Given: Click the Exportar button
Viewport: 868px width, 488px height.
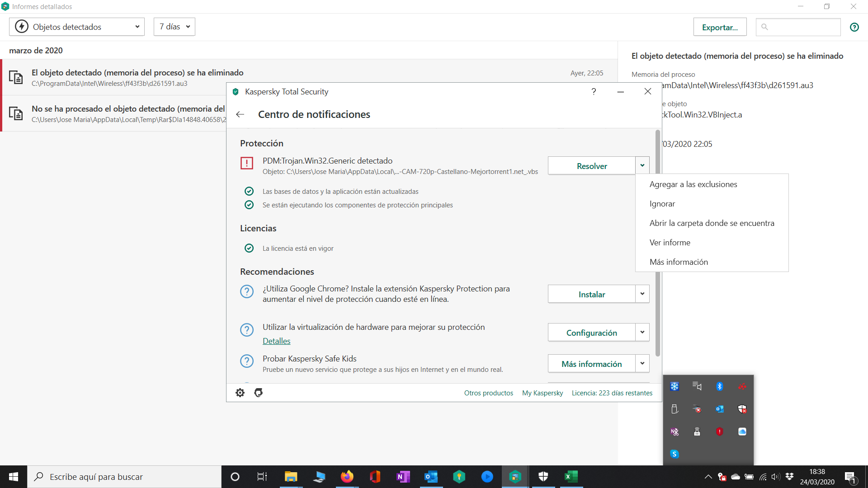Looking at the screenshot, I should tap(720, 27).
